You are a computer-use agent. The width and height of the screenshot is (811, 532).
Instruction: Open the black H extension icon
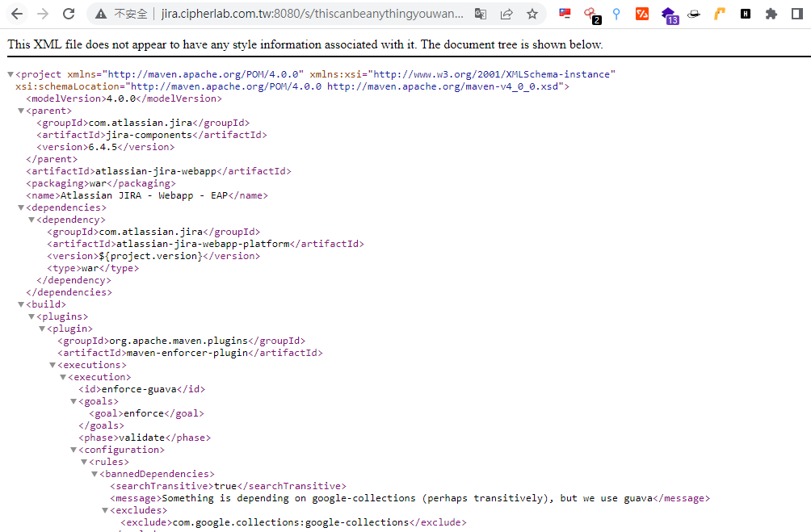coord(746,14)
